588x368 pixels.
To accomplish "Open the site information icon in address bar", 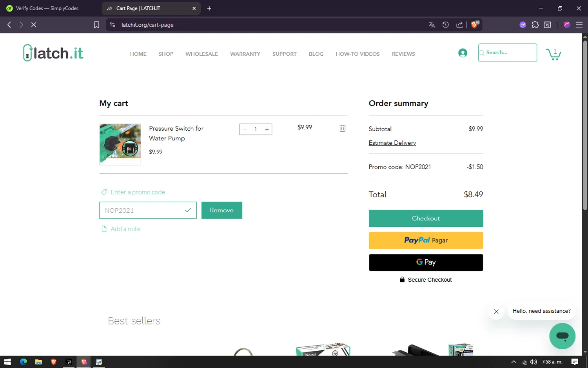I will [113, 25].
